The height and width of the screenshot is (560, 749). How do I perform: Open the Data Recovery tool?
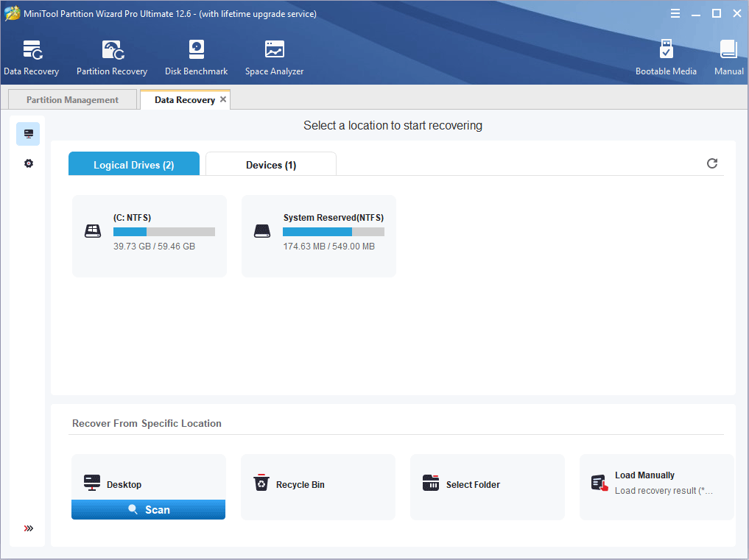click(x=31, y=57)
